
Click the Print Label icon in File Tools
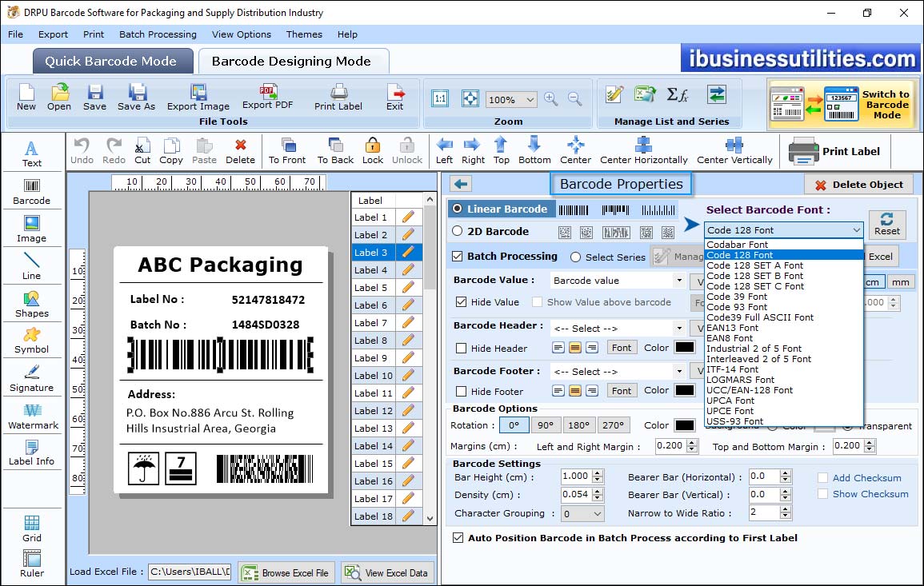[x=338, y=98]
